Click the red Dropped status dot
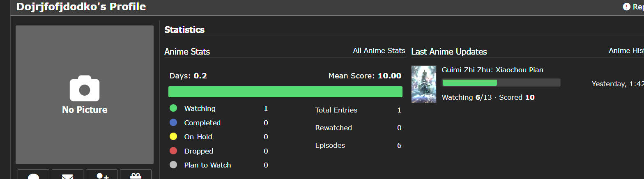 tap(173, 151)
